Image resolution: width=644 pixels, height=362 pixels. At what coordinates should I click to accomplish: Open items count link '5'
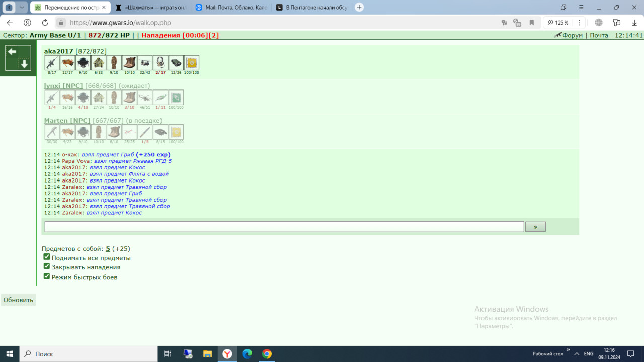108,248
